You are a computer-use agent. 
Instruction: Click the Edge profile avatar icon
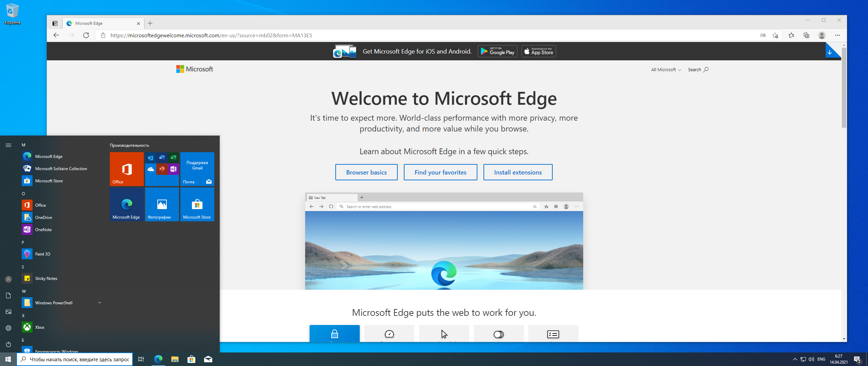click(822, 35)
